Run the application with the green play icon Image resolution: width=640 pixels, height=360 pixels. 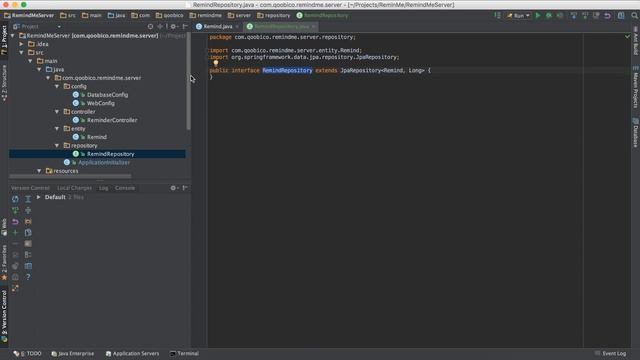(x=538, y=16)
